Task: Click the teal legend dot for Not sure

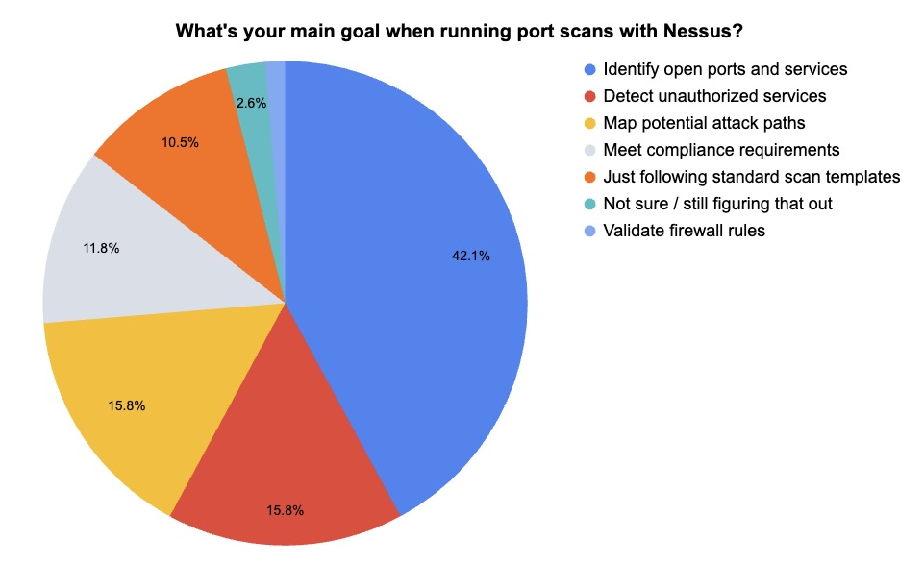Action: point(589,204)
